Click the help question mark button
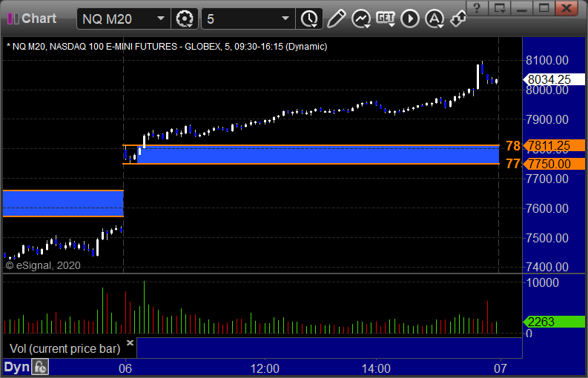The width and height of the screenshot is (588, 378). (x=477, y=7)
